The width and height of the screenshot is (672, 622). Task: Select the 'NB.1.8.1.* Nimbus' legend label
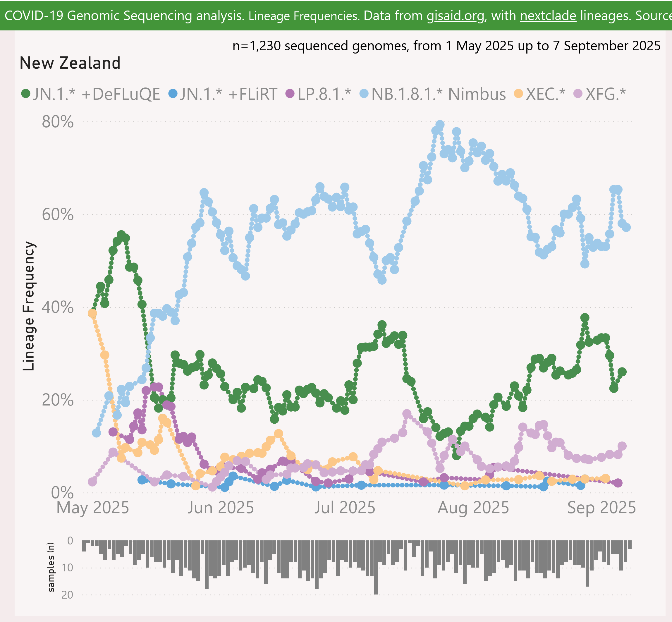[x=439, y=94]
